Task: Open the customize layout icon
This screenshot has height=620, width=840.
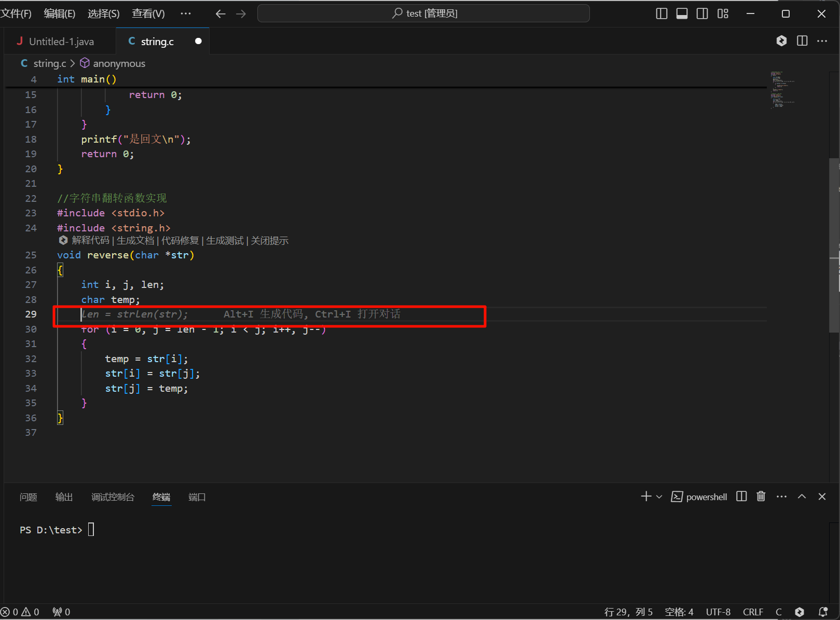Action: tap(723, 13)
